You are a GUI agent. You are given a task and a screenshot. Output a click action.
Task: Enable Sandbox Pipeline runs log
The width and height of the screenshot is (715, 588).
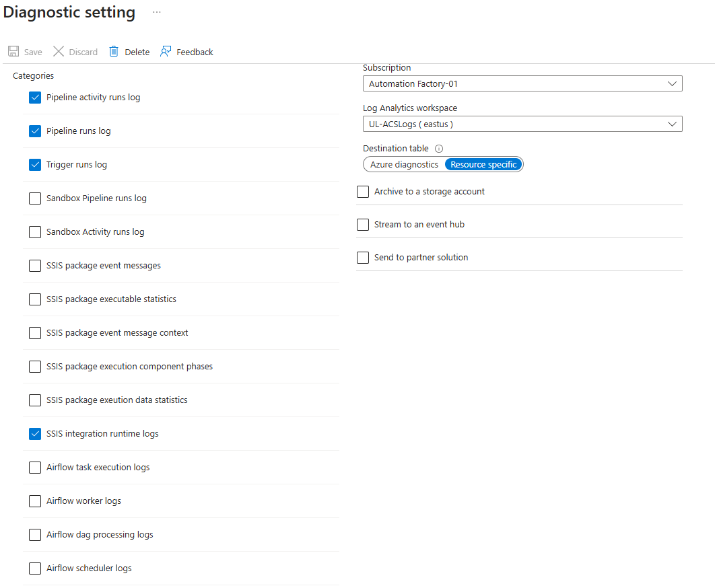click(35, 198)
